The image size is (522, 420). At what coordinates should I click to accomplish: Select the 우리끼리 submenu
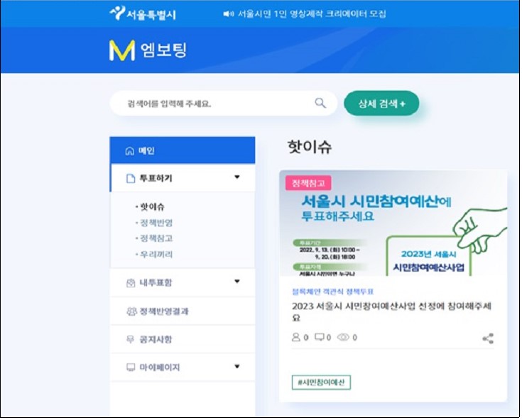point(156,255)
